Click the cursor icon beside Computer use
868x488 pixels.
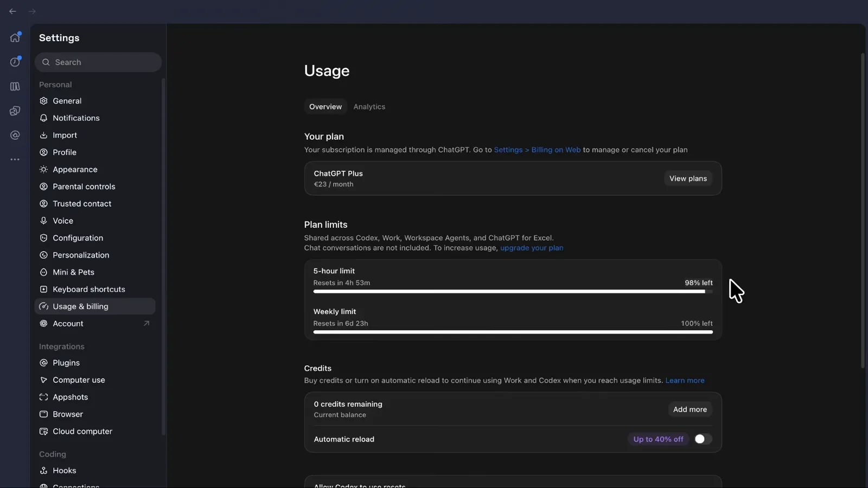(44, 380)
